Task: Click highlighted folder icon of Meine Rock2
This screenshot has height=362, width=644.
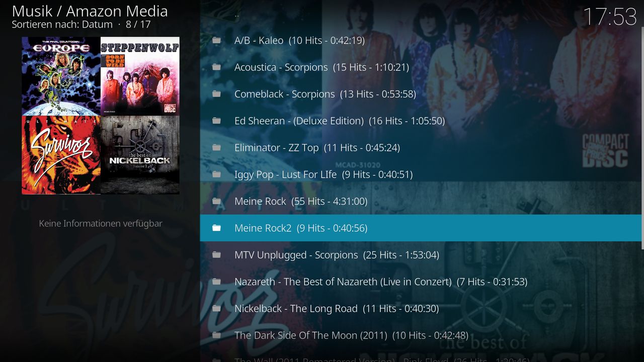Action: 216,228
